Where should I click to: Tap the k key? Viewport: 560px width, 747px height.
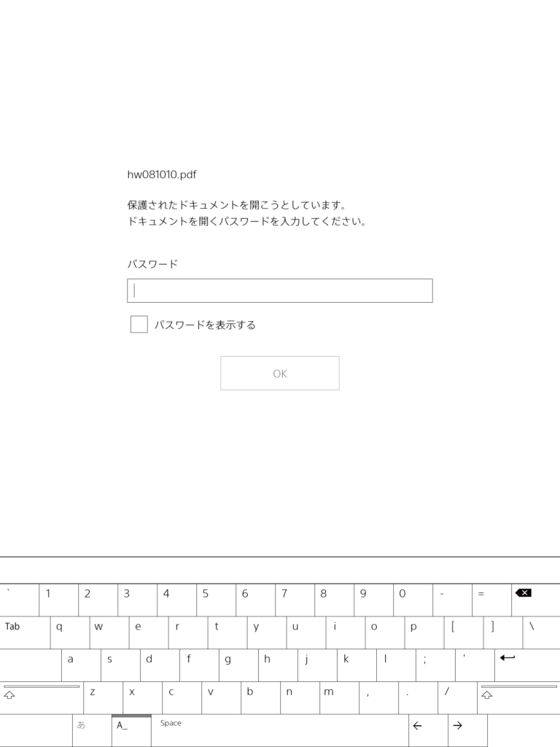point(357,665)
